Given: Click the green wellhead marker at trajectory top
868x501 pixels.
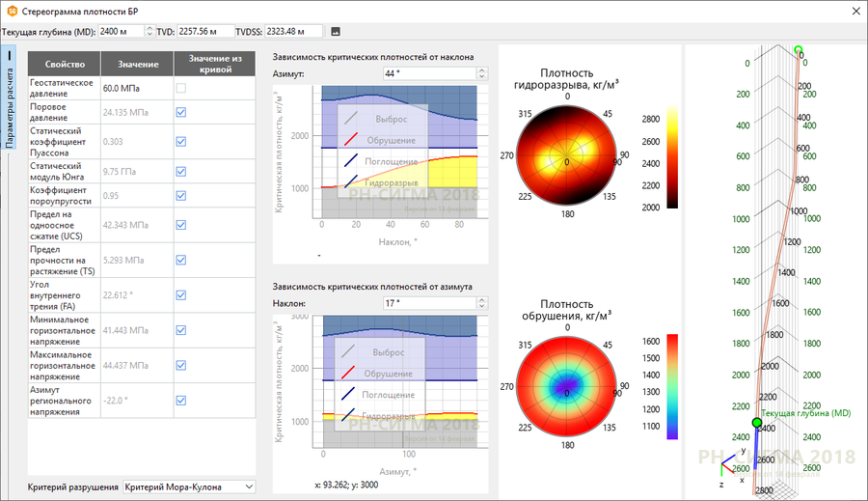Looking at the screenshot, I should click(798, 50).
